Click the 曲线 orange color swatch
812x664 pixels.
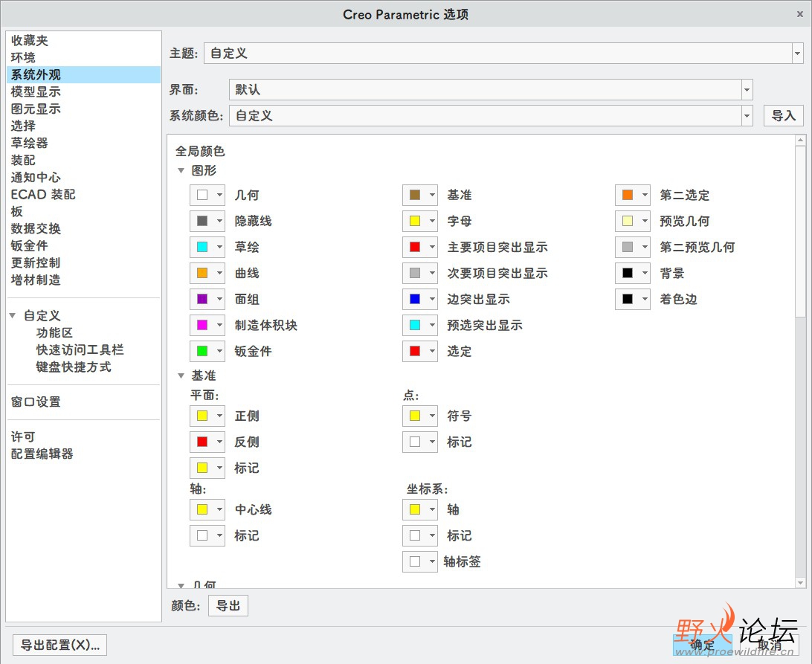point(202,272)
